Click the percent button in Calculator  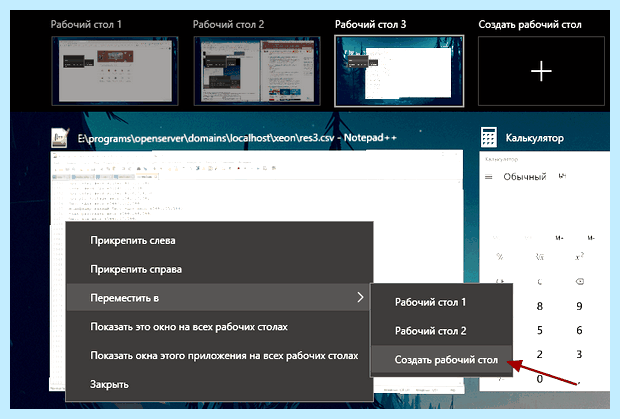(500, 257)
